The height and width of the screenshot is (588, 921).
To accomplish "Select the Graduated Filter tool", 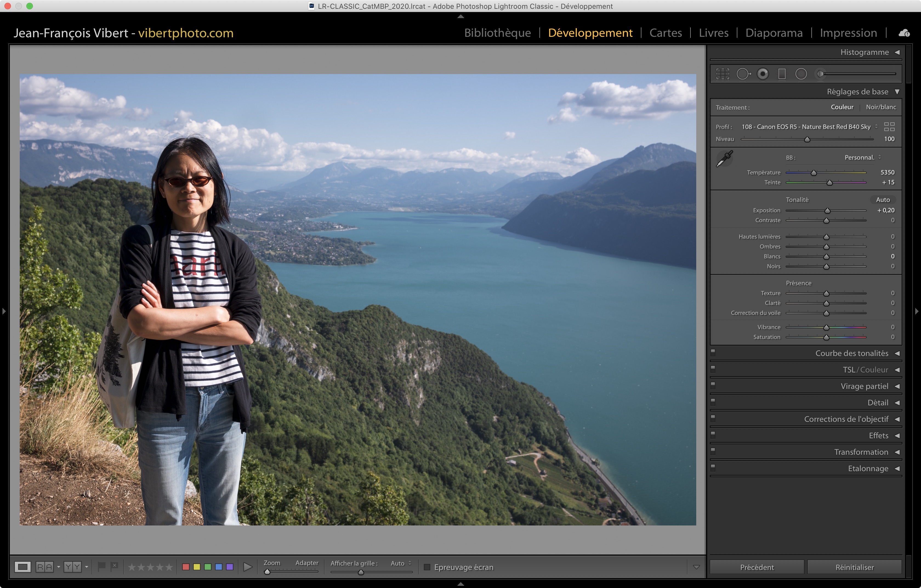I will tap(782, 74).
